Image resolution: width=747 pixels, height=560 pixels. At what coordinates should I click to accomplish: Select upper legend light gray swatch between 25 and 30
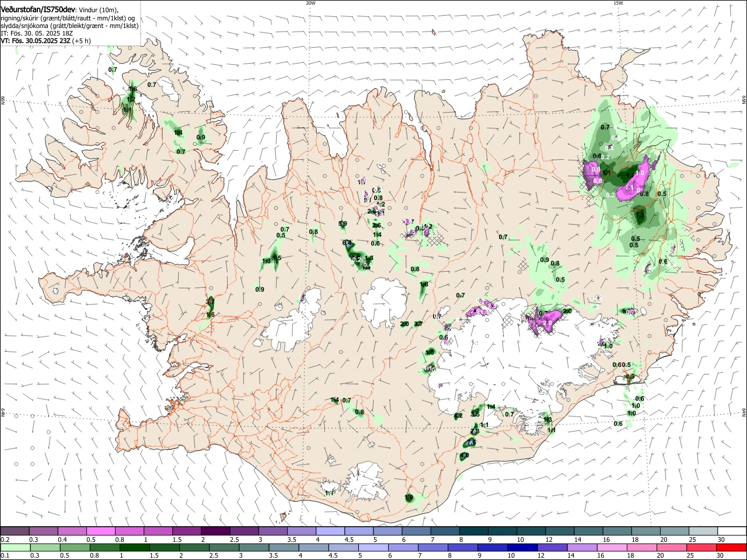click(703, 531)
